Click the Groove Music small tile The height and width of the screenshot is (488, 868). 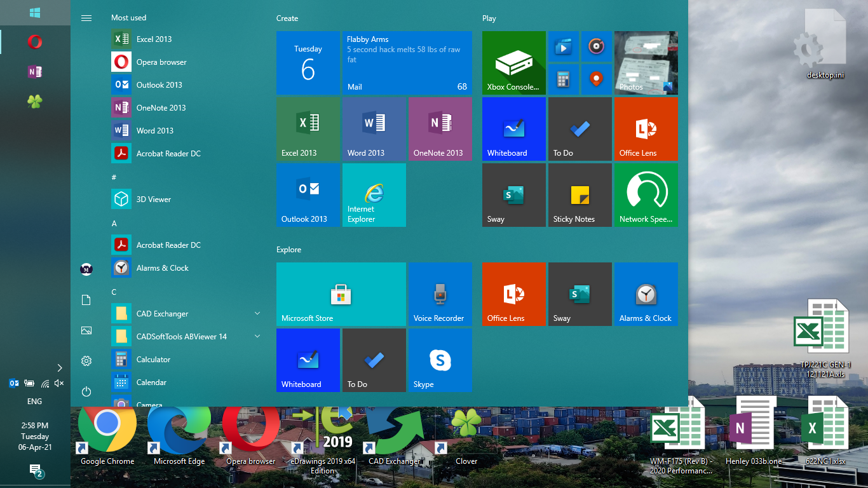pyautogui.click(x=597, y=46)
